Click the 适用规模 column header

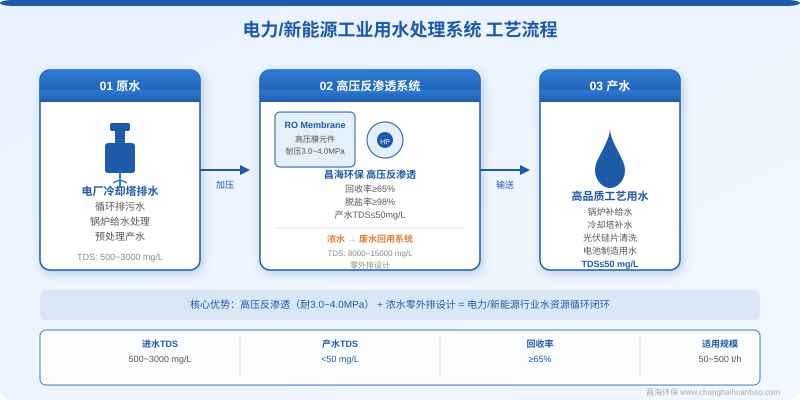coord(720,344)
